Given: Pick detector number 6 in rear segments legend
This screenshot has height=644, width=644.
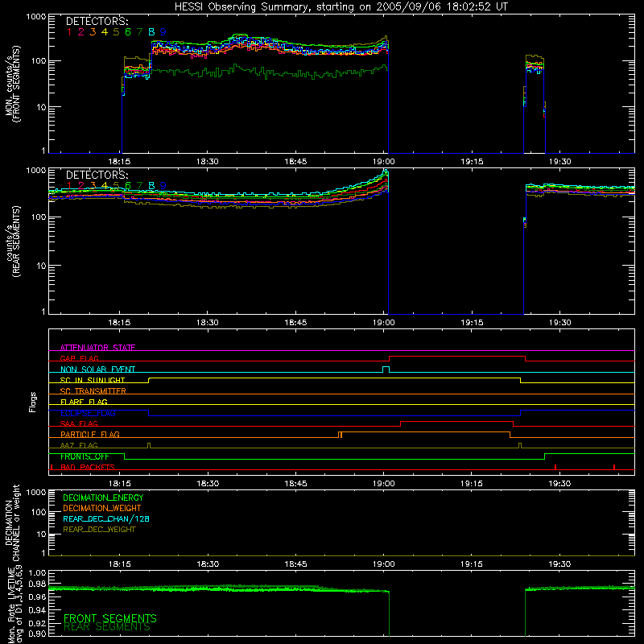Looking at the screenshot, I should (128, 186).
